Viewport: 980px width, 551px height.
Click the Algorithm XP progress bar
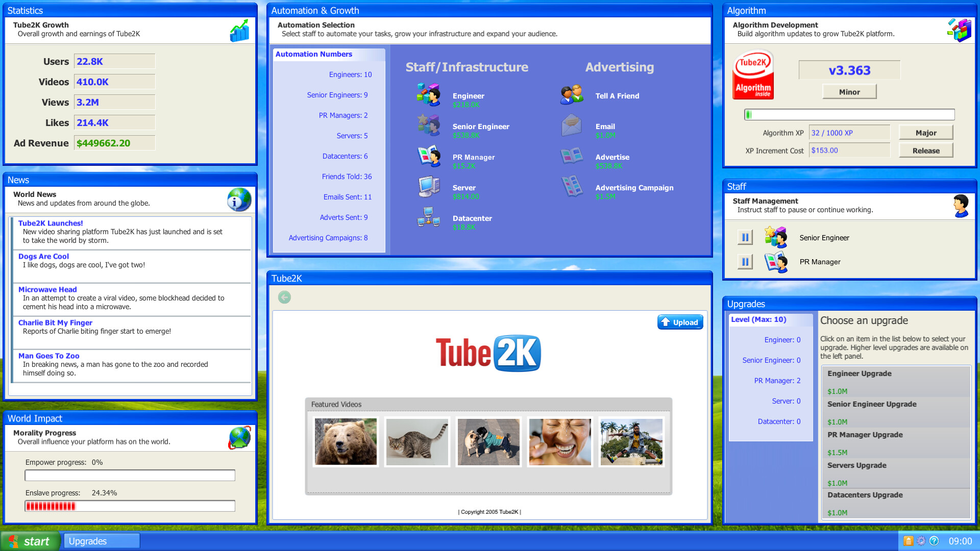pos(849,114)
